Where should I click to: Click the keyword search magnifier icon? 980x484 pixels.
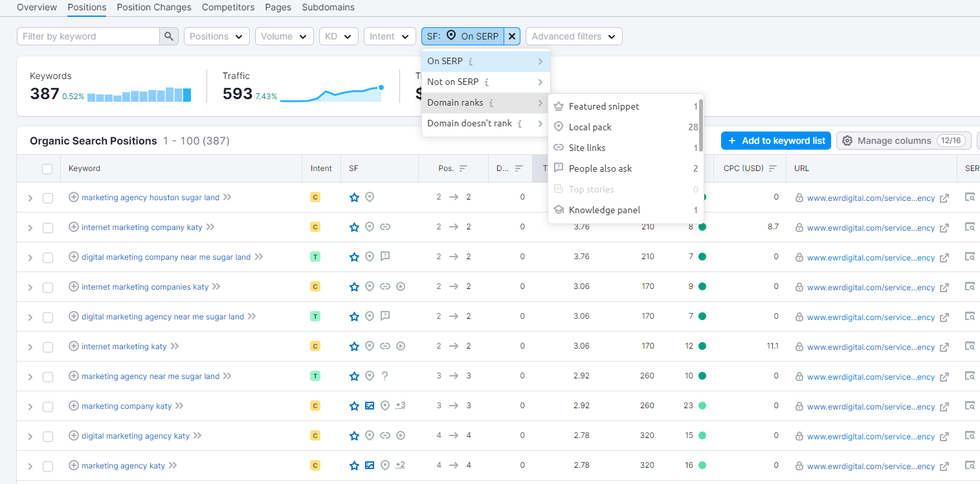168,36
